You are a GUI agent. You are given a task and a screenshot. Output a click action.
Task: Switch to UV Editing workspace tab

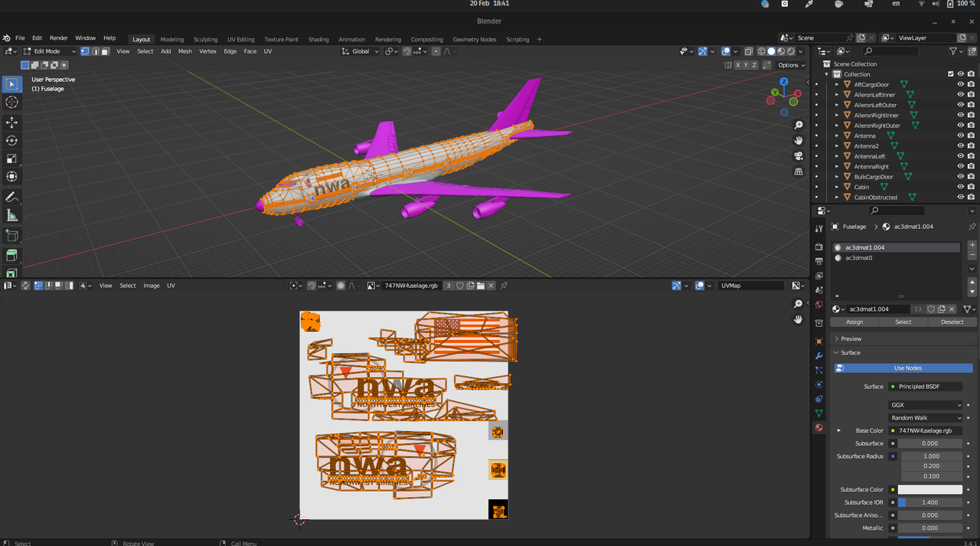pyautogui.click(x=240, y=39)
